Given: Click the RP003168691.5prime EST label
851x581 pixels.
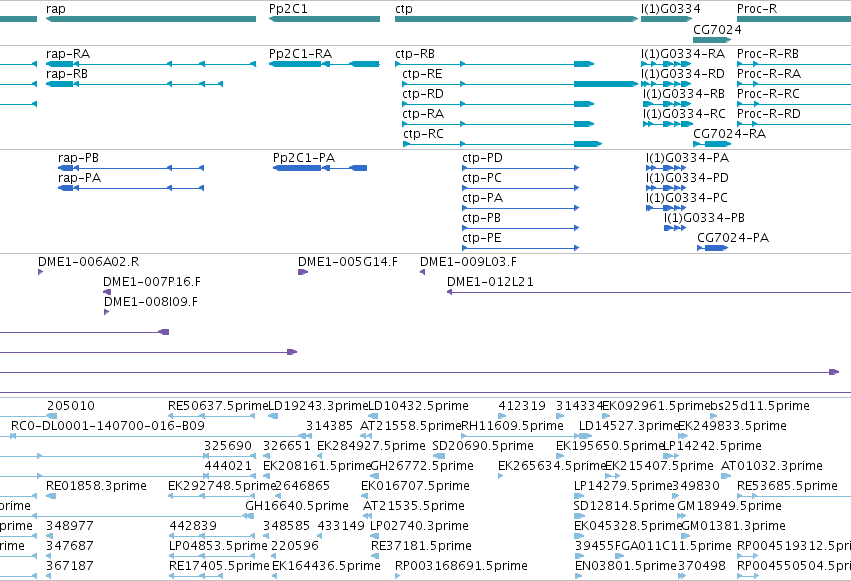Looking at the screenshot, I should (x=461, y=567).
